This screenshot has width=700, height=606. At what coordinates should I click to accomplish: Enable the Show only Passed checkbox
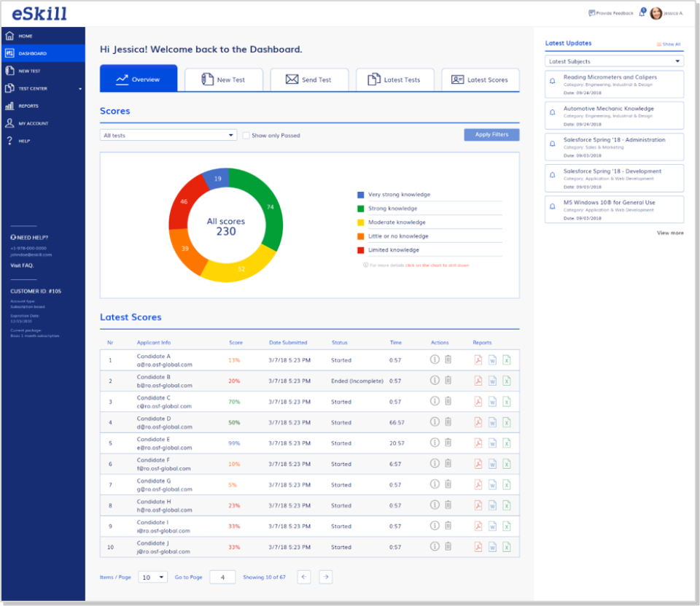pyautogui.click(x=246, y=136)
